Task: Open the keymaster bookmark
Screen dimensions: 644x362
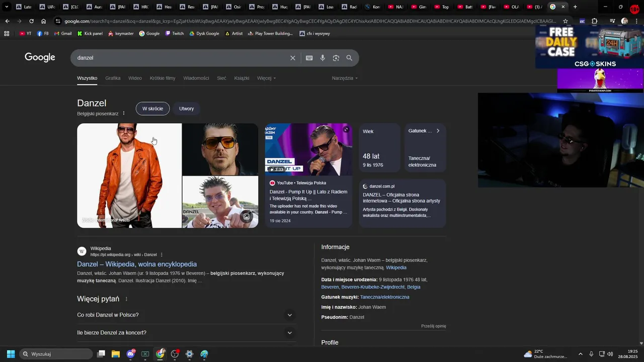Action: pos(121,33)
